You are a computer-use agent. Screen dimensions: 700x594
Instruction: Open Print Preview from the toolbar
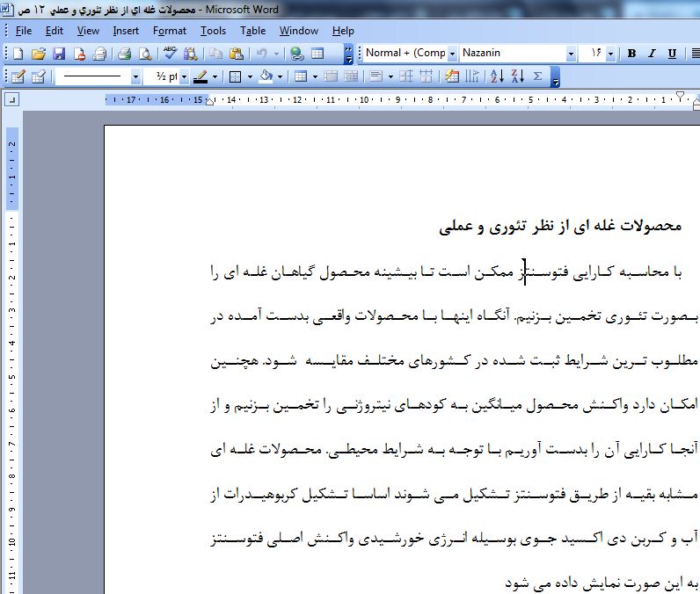(144, 54)
